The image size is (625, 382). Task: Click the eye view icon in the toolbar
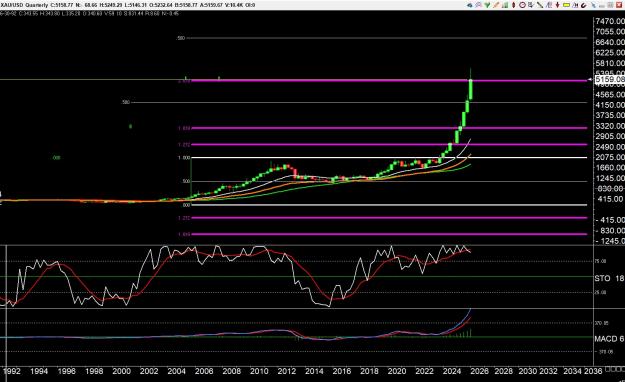pos(470,5)
